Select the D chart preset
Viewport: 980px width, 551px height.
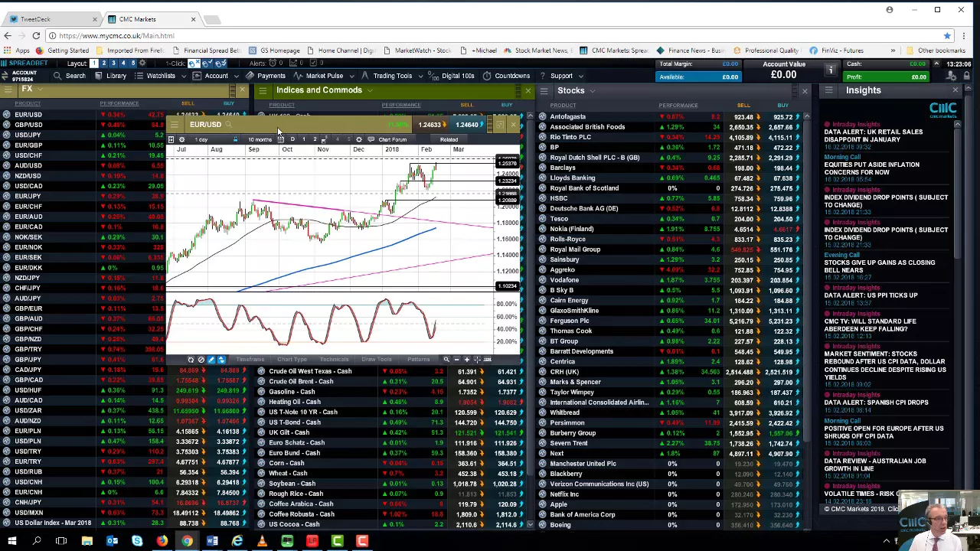(x=292, y=139)
